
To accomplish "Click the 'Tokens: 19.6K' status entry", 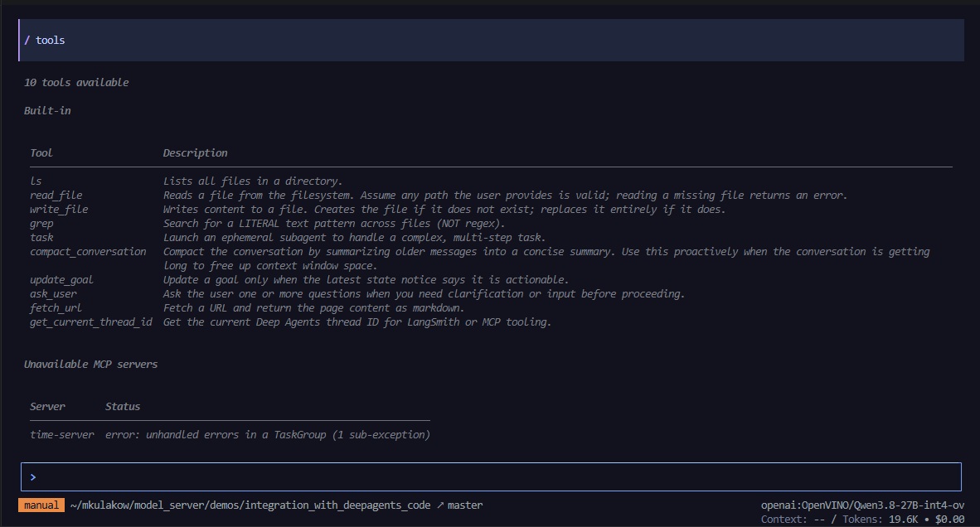I will tap(880, 520).
